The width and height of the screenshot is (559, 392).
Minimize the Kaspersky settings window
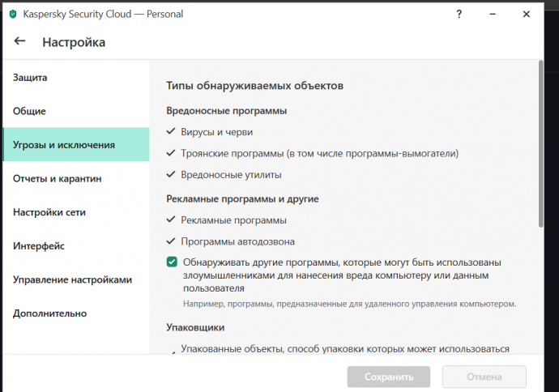tap(494, 14)
